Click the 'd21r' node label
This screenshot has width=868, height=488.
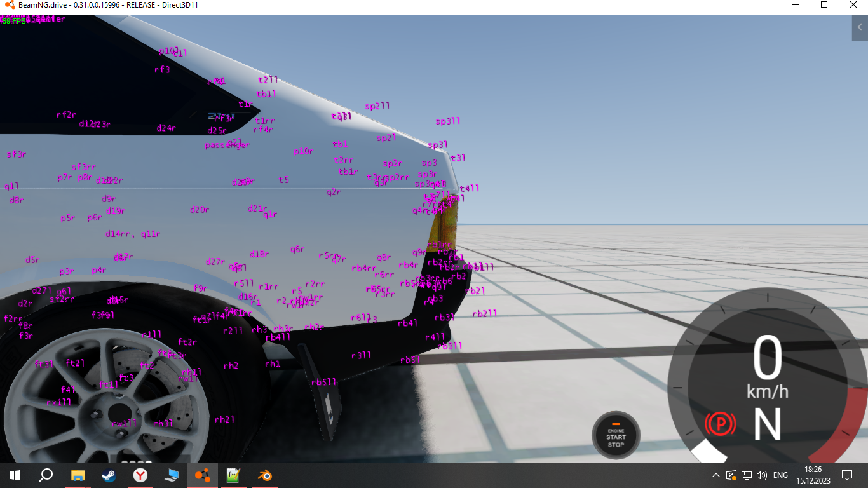tap(257, 208)
